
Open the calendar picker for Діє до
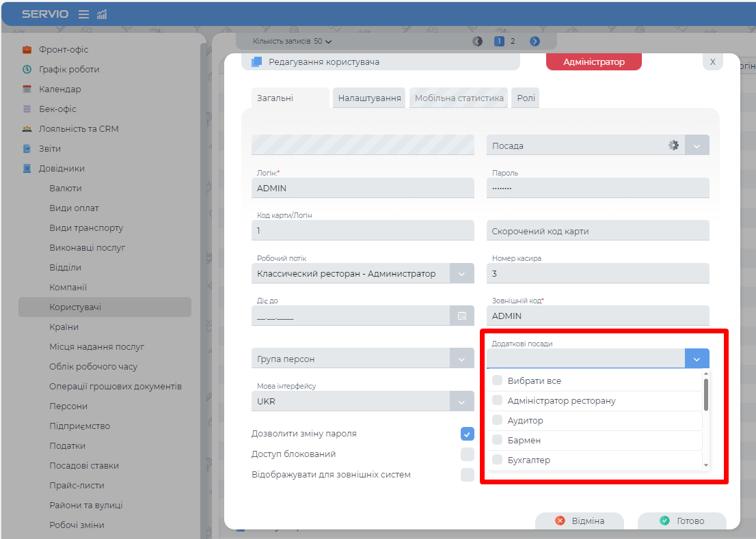click(462, 316)
